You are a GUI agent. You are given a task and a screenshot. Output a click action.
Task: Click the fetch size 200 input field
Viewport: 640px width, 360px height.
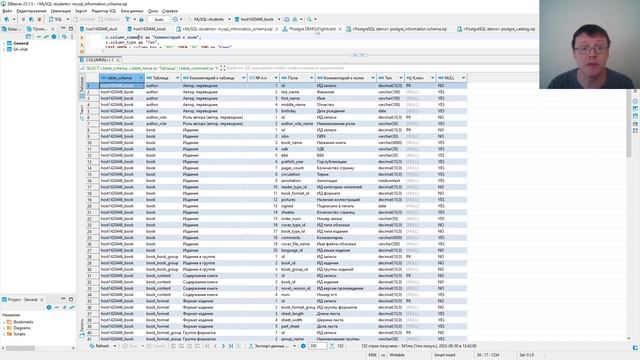[x=318, y=346]
